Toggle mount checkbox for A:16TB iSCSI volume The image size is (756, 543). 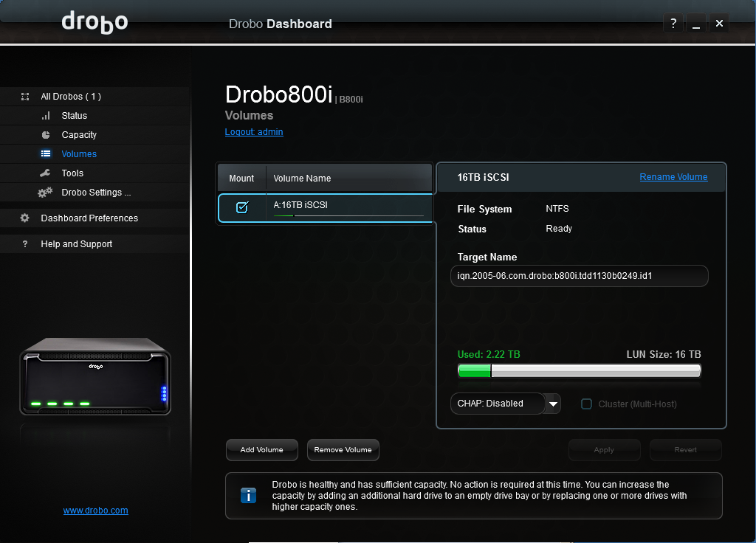(242, 207)
